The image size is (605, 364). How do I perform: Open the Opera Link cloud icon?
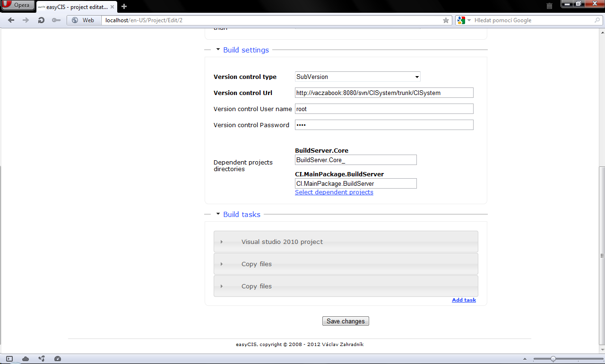(x=26, y=359)
